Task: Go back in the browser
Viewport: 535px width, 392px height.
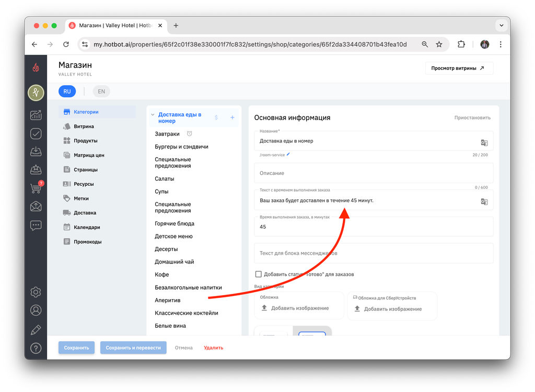Action: [x=34, y=44]
